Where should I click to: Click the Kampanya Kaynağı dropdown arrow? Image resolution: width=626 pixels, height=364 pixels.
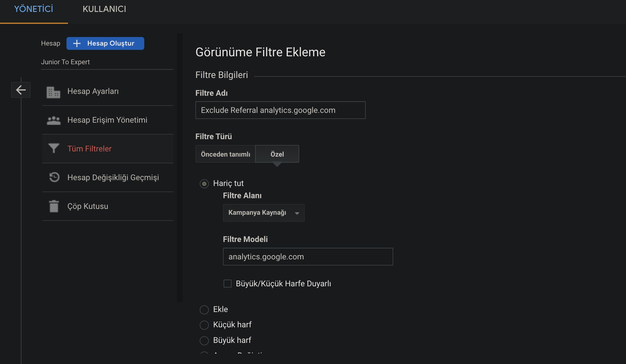pos(297,213)
